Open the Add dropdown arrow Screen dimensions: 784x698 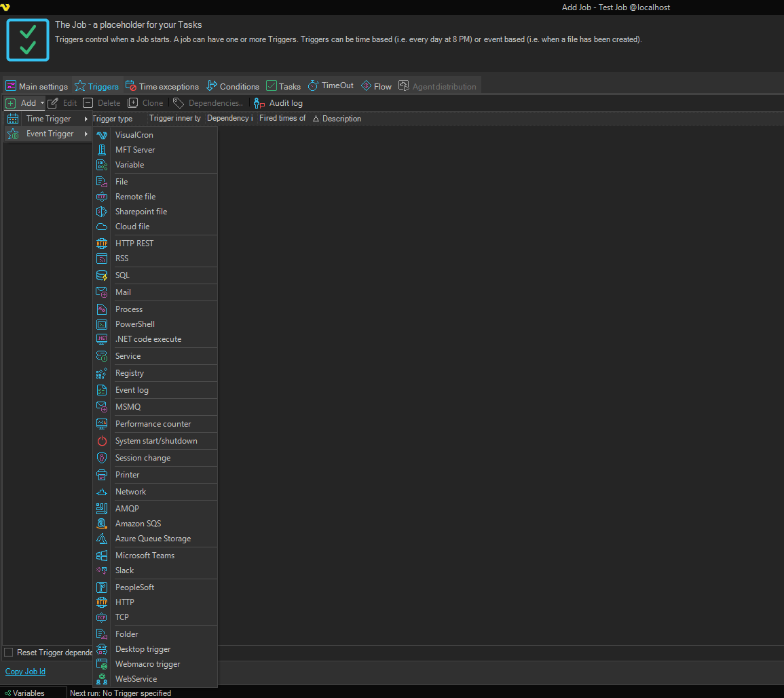pyautogui.click(x=42, y=103)
